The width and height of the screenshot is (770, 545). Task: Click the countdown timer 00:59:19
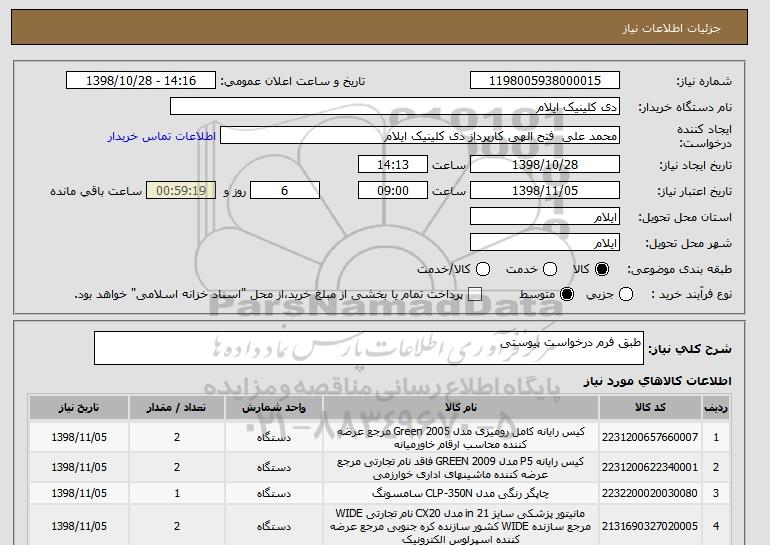pyautogui.click(x=181, y=191)
